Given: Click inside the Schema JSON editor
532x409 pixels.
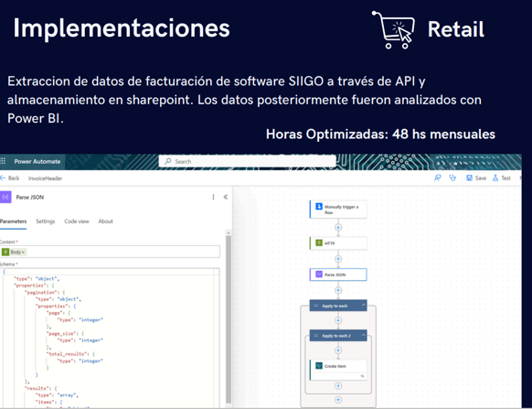Looking at the screenshot, I should [x=110, y=338].
